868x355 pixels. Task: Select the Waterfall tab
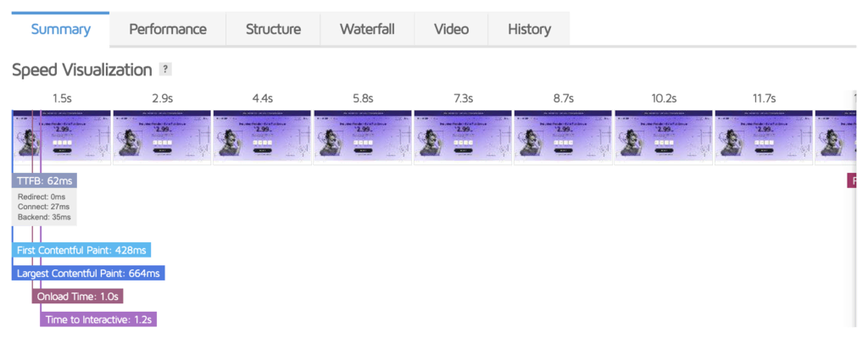pyautogui.click(x=367, y=30)
